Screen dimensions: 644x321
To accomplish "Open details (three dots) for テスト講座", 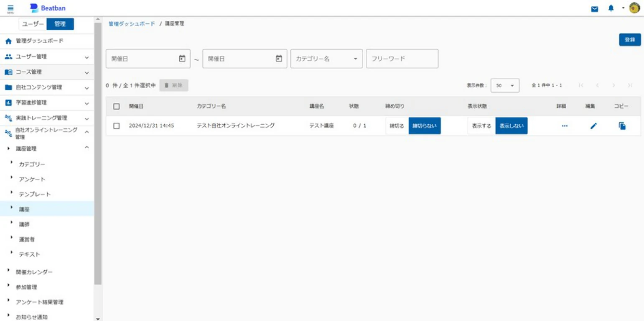I will click(565, 126).
